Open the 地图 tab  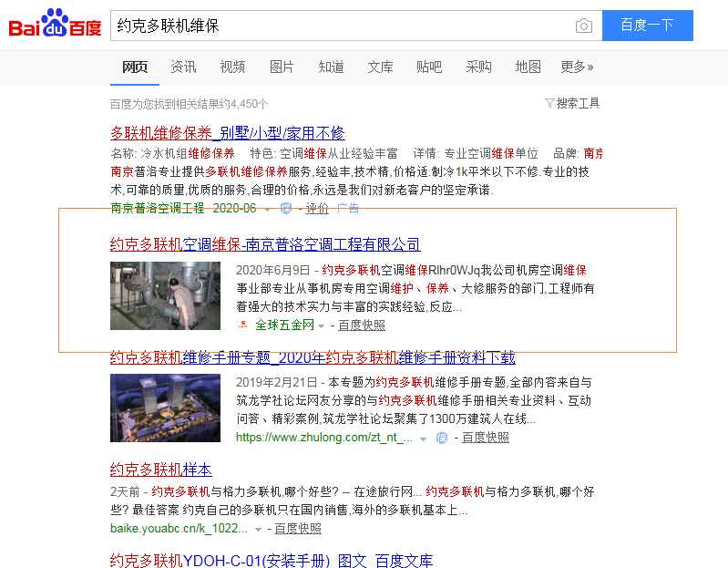point(528,67)
